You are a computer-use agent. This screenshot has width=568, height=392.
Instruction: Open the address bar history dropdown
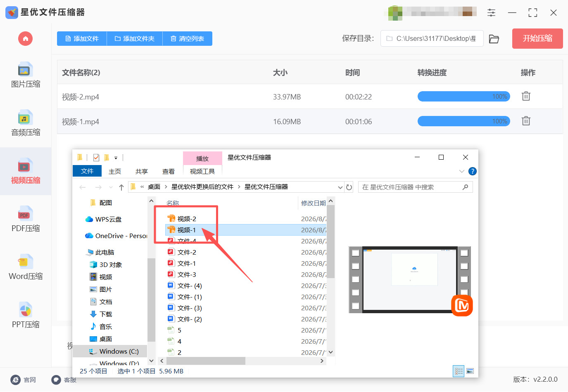click(340, 187)
